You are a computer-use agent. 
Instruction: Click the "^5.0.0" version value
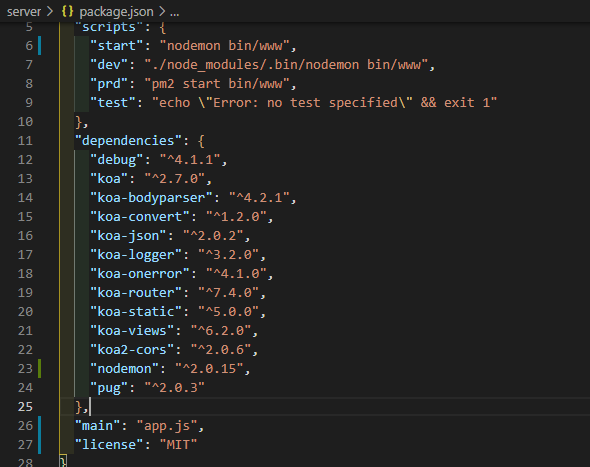(x=228, y=312)
